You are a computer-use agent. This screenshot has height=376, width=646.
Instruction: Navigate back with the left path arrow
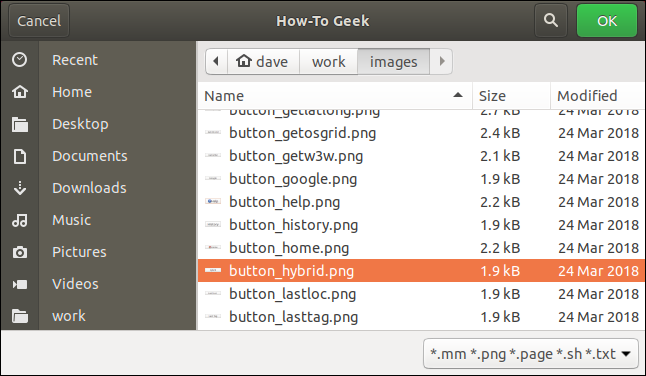(216, 61)
